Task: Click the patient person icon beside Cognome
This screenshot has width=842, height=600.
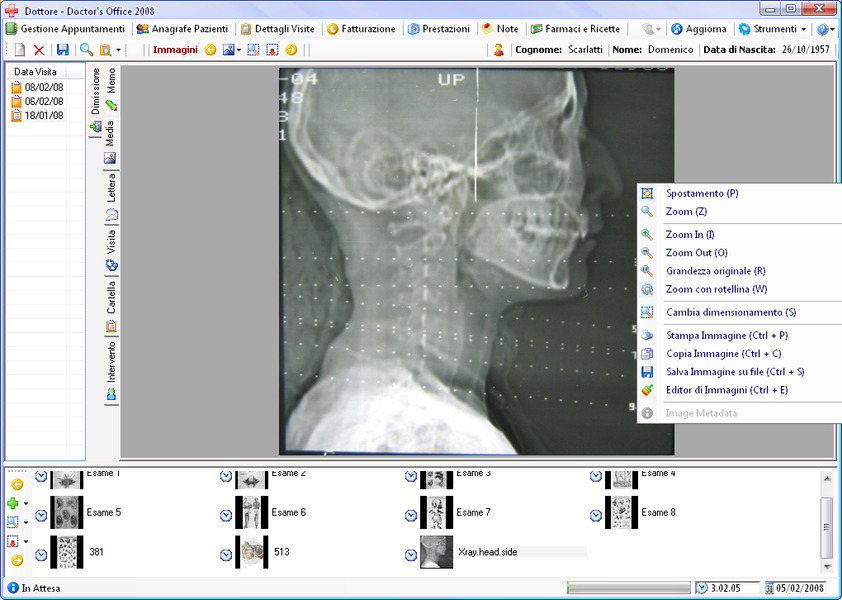Action: [x=499, y=50]
